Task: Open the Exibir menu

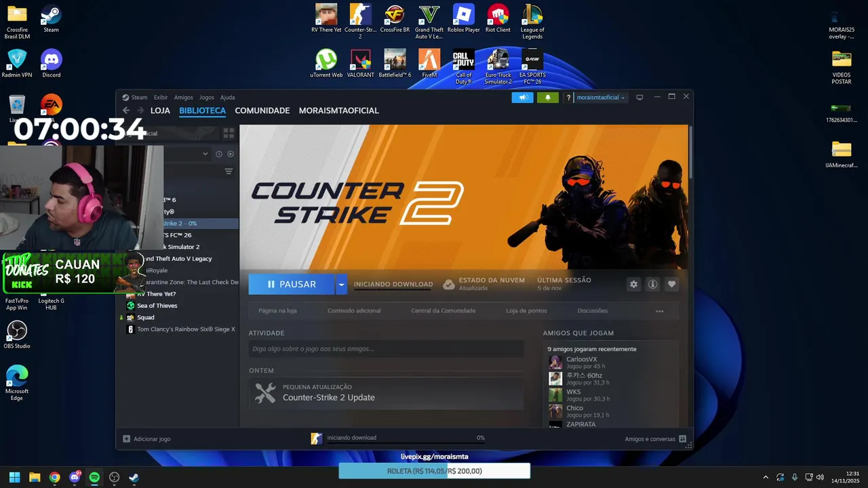Action: (161, 98)
